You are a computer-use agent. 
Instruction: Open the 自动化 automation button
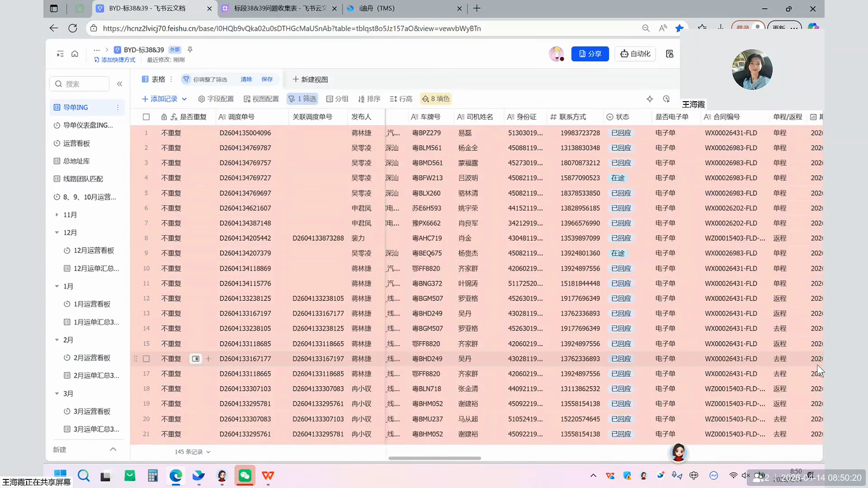click(635, 54)
